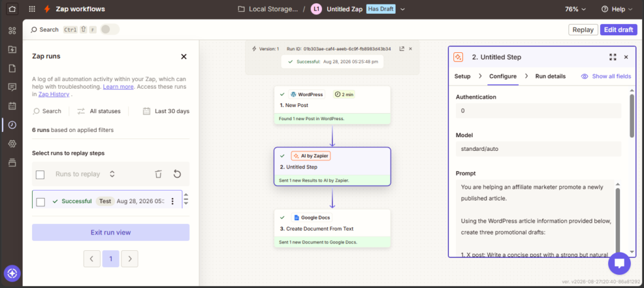Click inside the Prompt text box
The image size is (644, 288).
(x=535, y=218)
